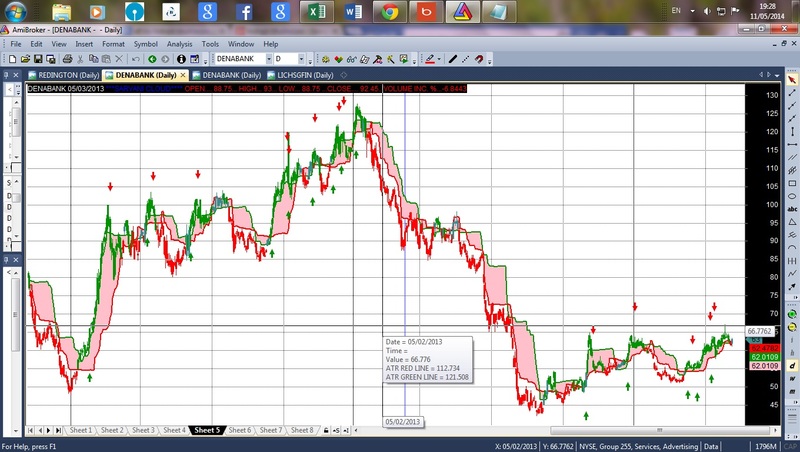The height and width of the screenshot is (452, 800).
Task: Click the Paste icon in toolbar
Action: [106, 59]
